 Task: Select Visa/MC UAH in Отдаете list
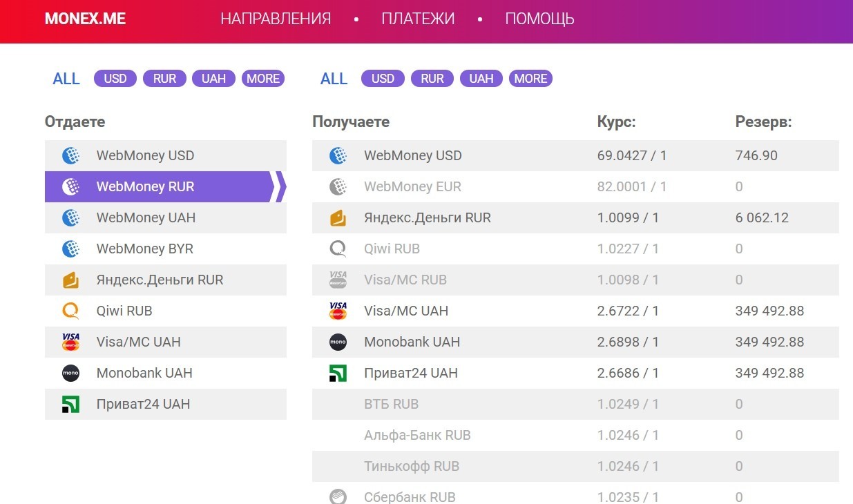(166, 342)
